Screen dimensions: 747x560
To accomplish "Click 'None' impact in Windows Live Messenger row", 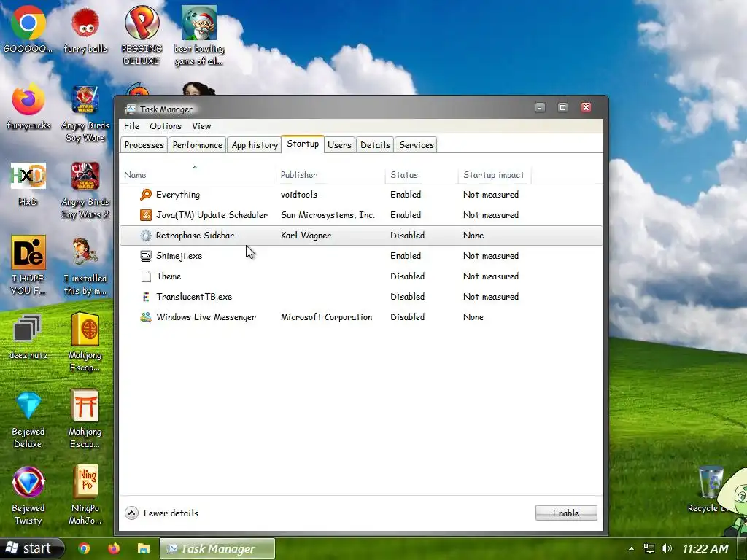I will coord(473,317).
